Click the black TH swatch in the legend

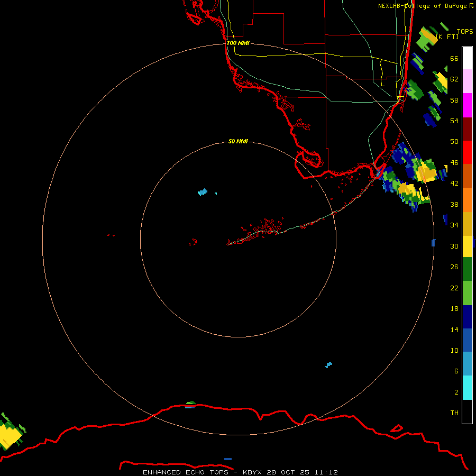click(x=467, y=411)
